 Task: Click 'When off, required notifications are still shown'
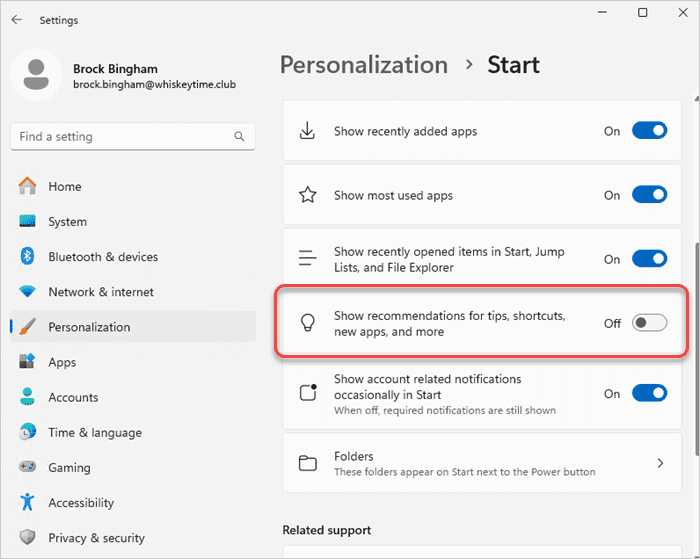click(445, 410)
